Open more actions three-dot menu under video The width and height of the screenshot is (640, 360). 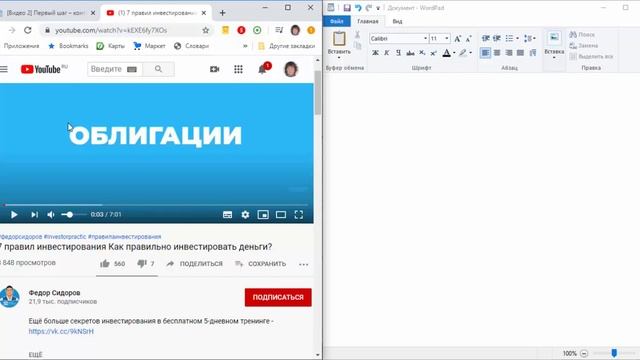pyautogui.click(x=303, y=264)
